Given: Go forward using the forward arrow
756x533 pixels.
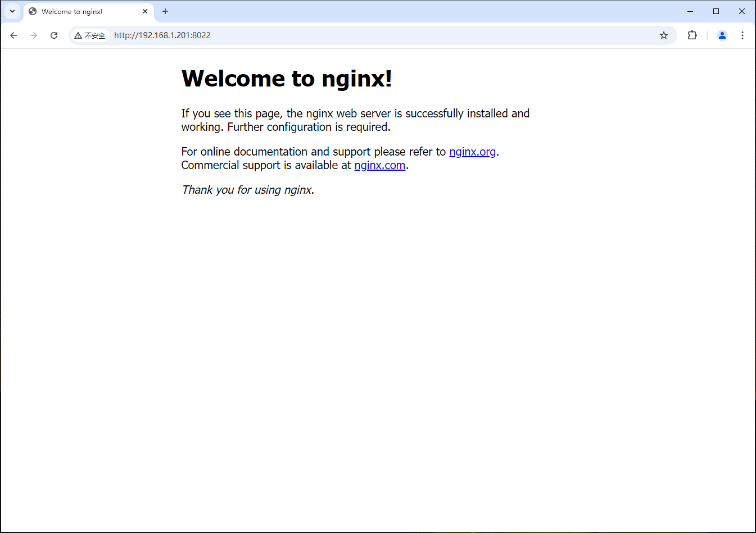Looking at the screenshot, I should [34, 35].
